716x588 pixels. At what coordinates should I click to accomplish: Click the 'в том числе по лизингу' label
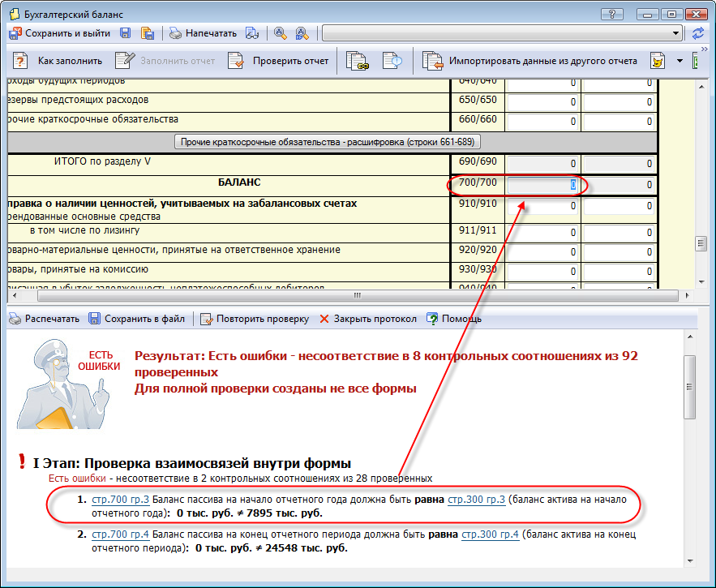click(85, 230)
